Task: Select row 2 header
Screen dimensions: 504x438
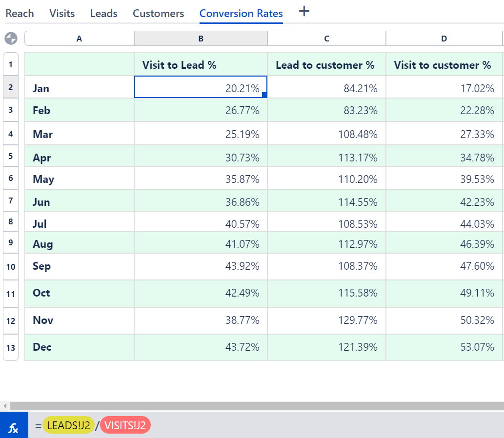Action: pos(10,88)
